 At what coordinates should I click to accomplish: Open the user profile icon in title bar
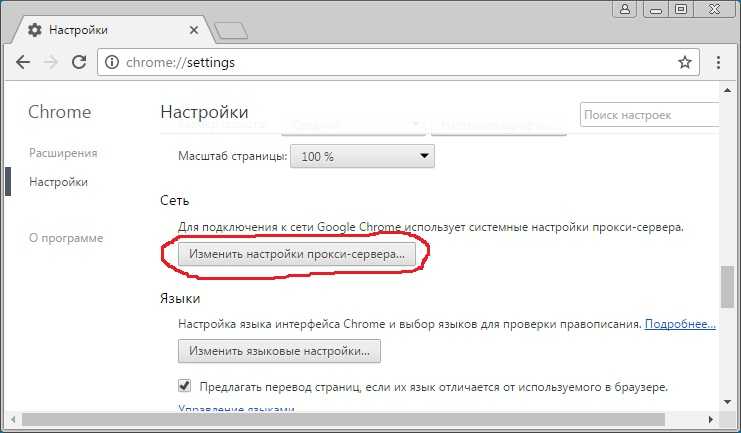625,9
